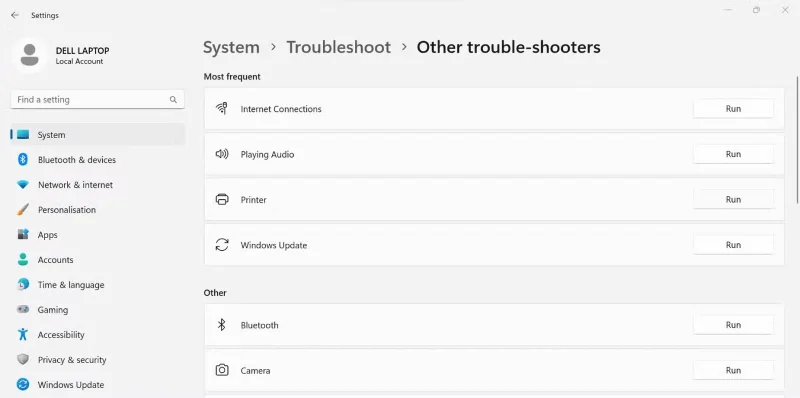Click the vertical scrollbar thumb

click(x=797, y=140)
